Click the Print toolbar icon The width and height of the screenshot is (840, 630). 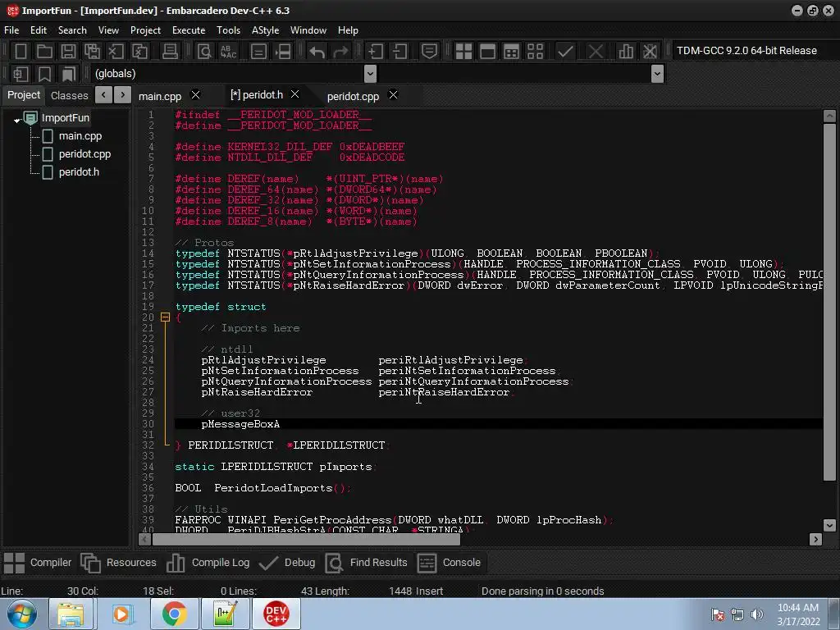tap(170, 52)
